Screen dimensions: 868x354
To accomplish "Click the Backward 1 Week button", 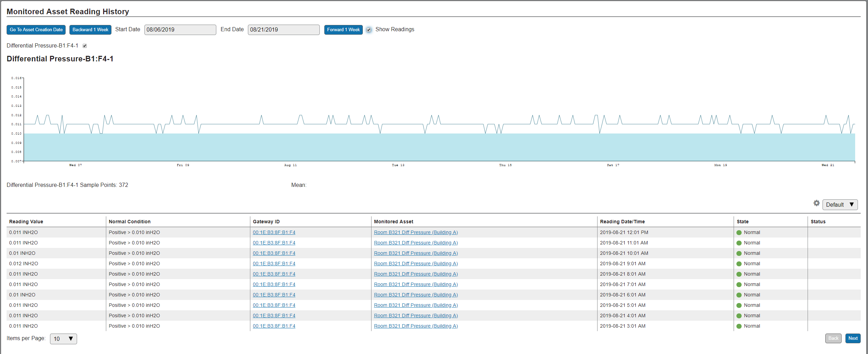I will pos(90,29).
